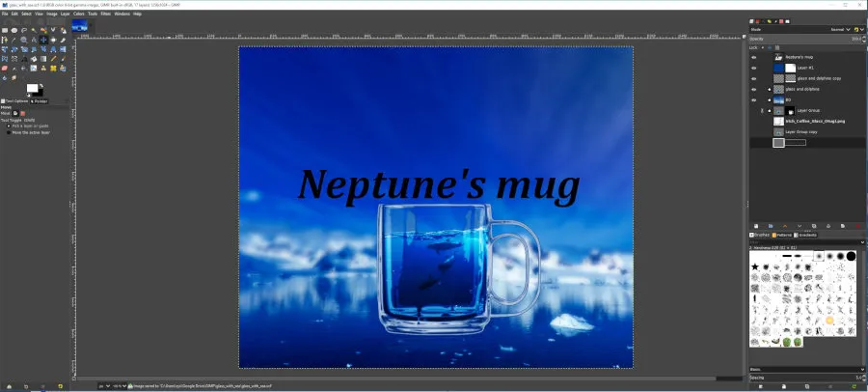Create a new layer in Layers panel
The width and height of the screenshot is (868, 392).
[756, 226]
